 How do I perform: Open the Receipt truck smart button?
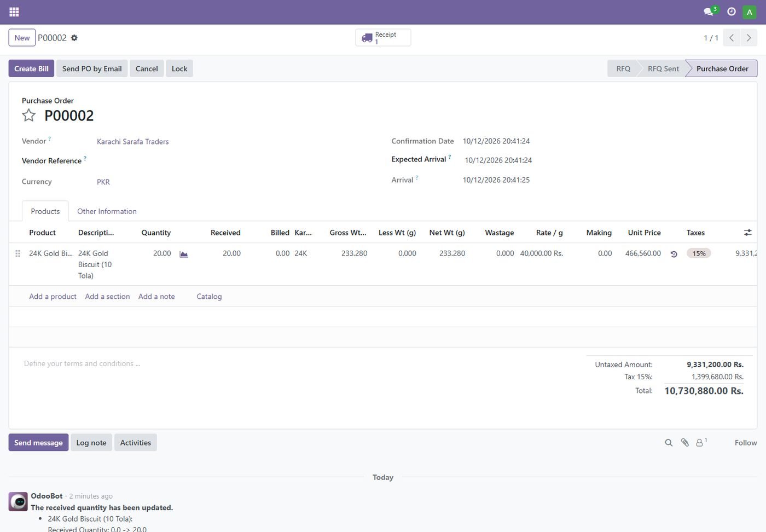point(383,38)
